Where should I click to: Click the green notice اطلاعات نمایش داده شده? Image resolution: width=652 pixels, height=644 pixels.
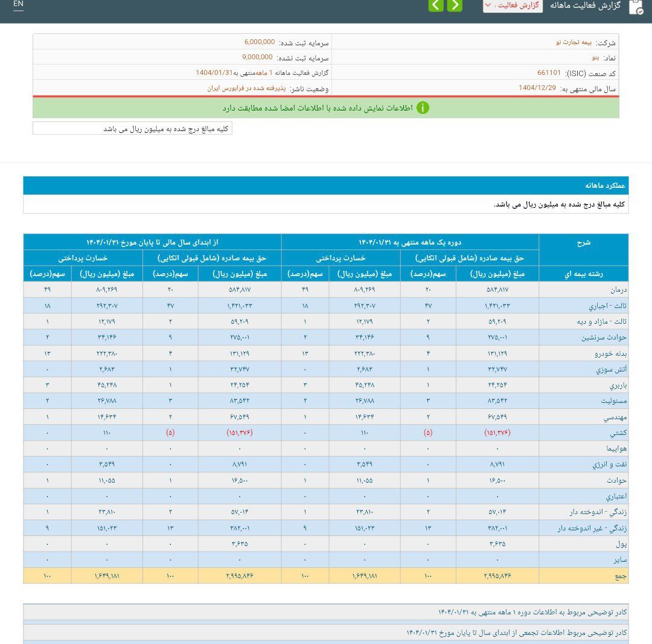[325, 108]
